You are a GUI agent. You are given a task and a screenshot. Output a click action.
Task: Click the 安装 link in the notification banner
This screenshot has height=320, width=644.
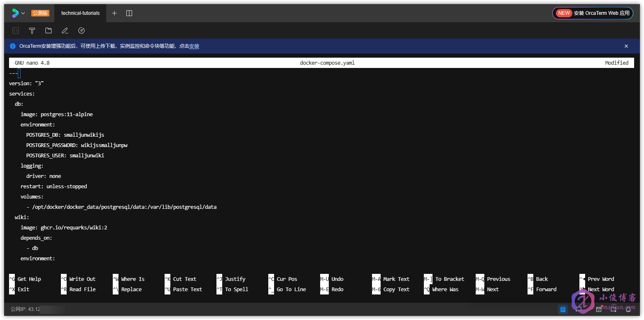tap(194, 46)
